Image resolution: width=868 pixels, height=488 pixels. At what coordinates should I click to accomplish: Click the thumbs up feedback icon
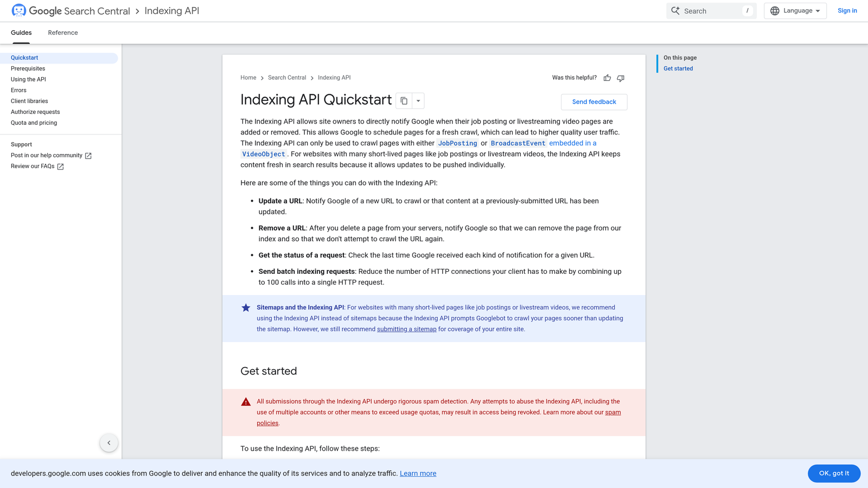(x=607, y=78)
